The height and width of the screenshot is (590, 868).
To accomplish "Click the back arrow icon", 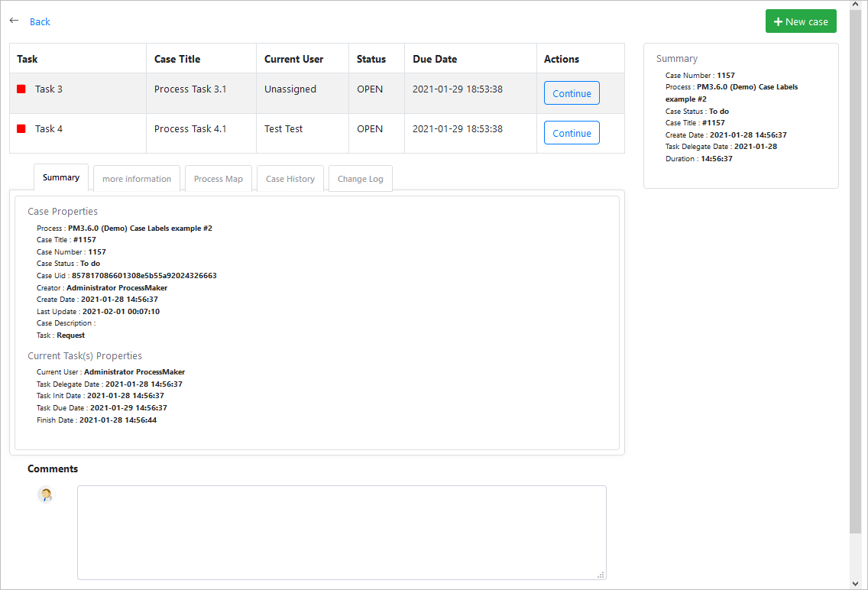I will click(14, 21).
